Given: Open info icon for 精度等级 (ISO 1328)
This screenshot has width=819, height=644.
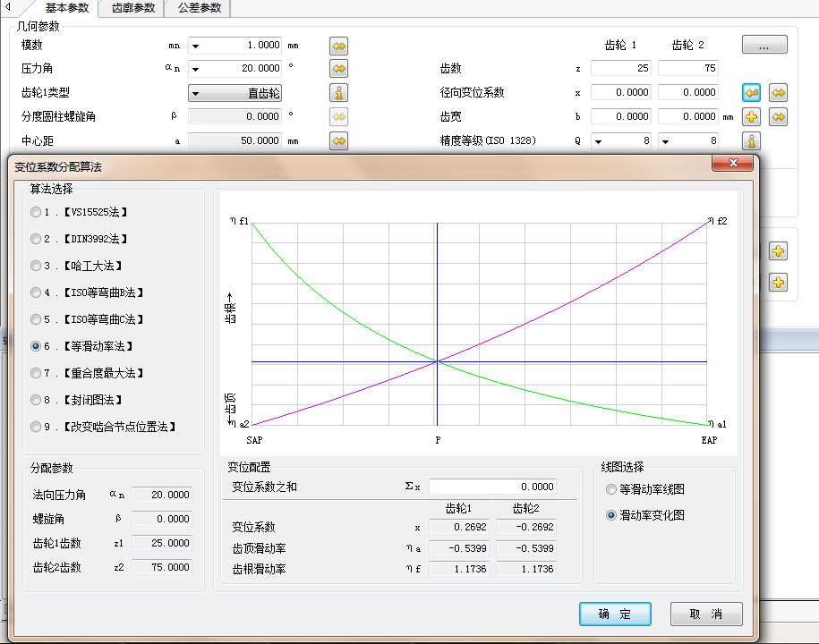Looking at the screenshot, I should [752, 141].
